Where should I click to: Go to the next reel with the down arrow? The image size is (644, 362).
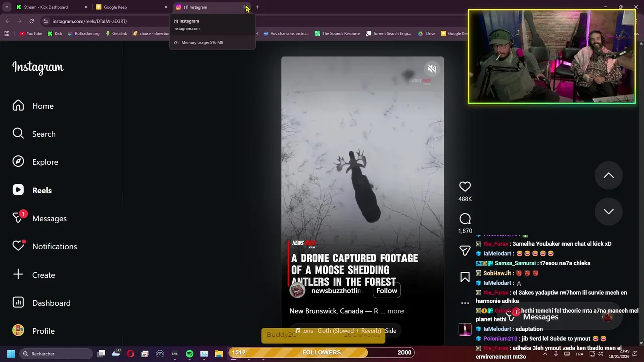(x=609, y=211)
